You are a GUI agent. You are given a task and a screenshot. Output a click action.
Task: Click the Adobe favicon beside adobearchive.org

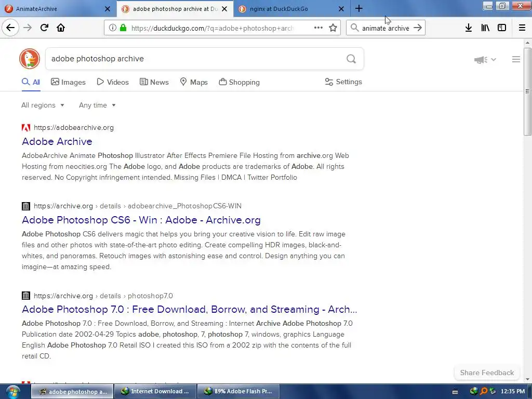point(26,128)
